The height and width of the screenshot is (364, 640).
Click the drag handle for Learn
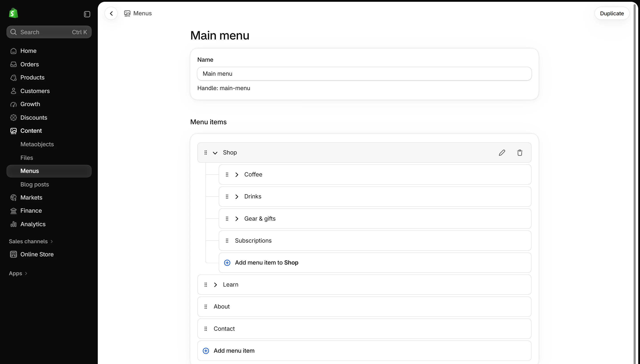pos(206,285)
